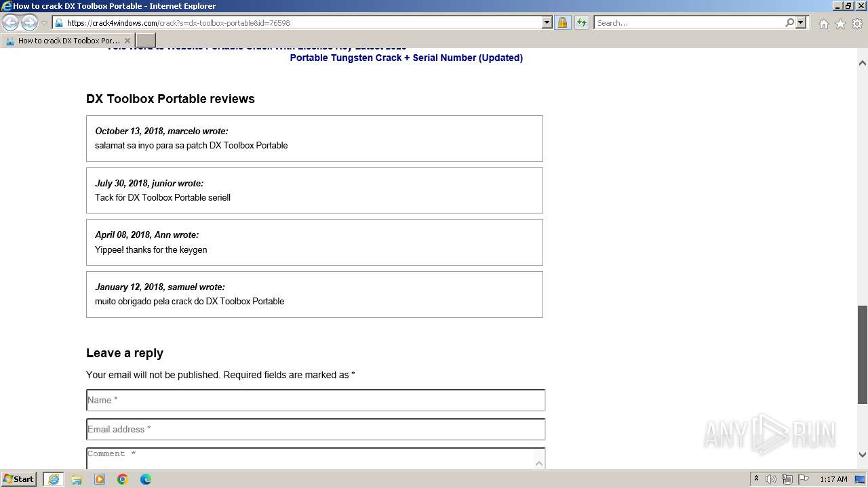Image resolution: width=868 pixels, height=488 pixels.
Task: Open the network tray icon
Action: [787, 479]
